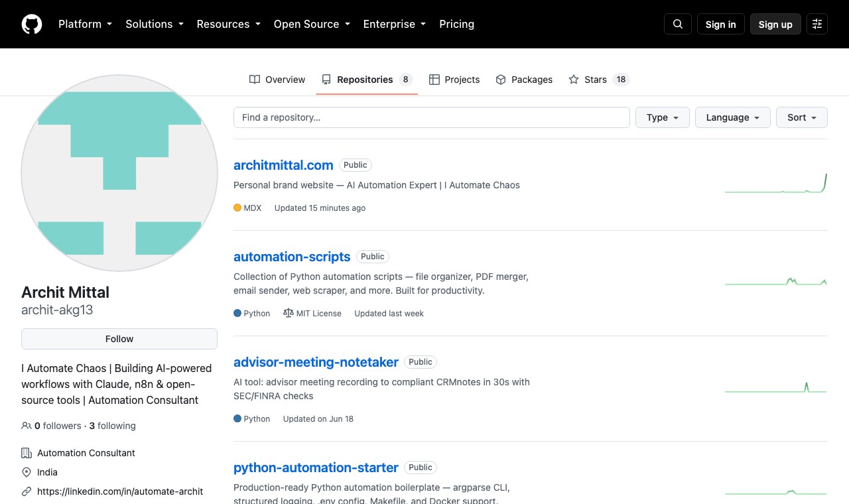Click "Updated last week" text
Screen dimensions: 849x504
389,313
